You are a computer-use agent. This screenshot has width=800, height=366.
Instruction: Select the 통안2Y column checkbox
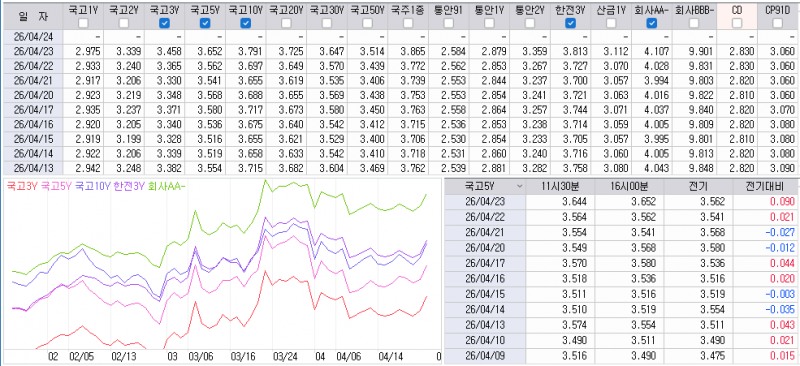pos(530,22)
